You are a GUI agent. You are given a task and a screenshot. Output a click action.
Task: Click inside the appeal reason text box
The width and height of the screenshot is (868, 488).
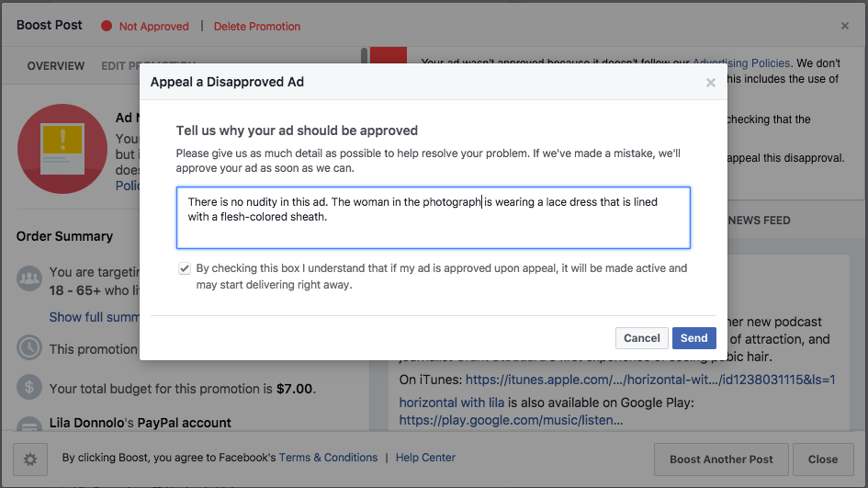pyautogui.click(x=433, y=218)
